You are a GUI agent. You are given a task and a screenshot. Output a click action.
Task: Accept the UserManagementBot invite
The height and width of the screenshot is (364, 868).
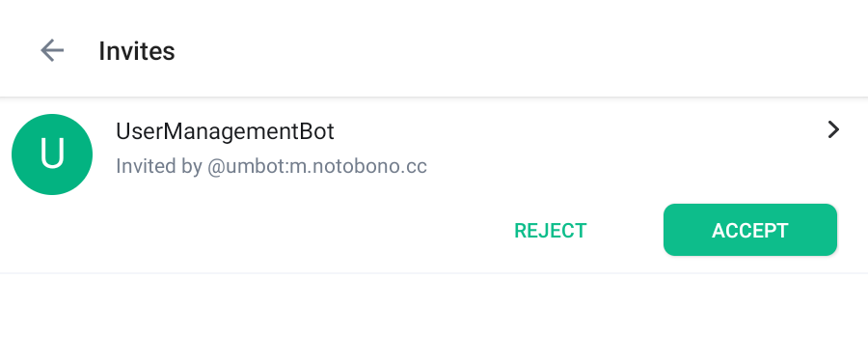pyautogui.click(x=750, y=230)
